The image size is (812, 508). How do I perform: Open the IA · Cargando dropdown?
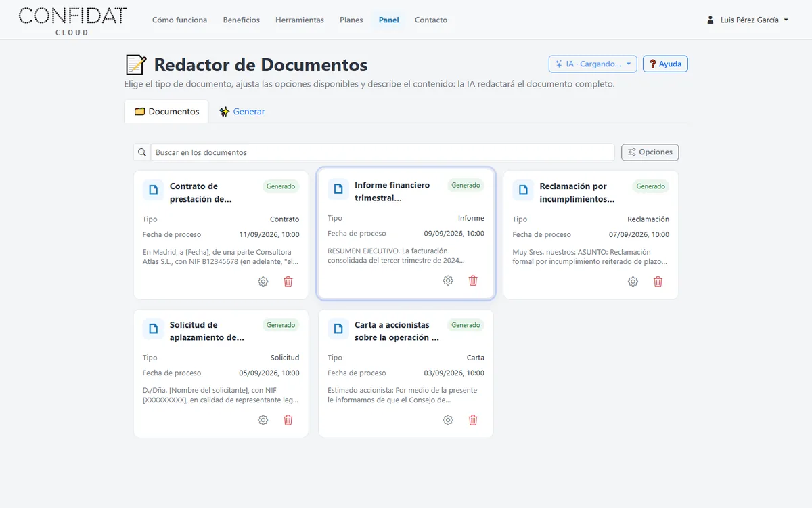tap(593, 64)
